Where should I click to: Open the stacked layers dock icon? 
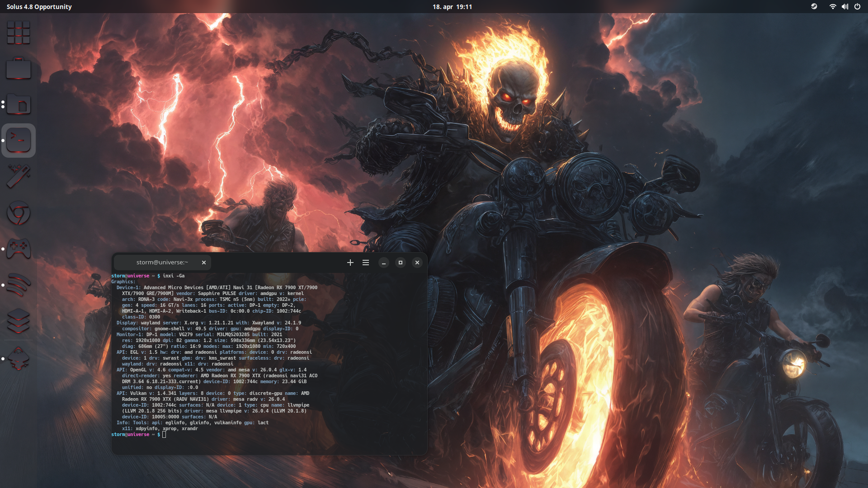19,321
